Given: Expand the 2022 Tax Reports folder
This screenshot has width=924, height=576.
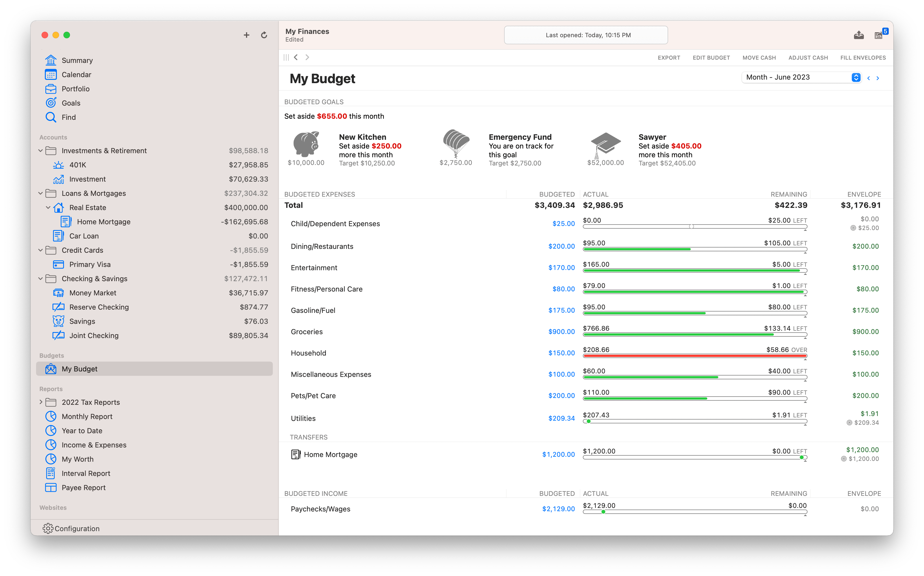Looking at the screenshot, I should pyautogui.click(x=42, y=402).
